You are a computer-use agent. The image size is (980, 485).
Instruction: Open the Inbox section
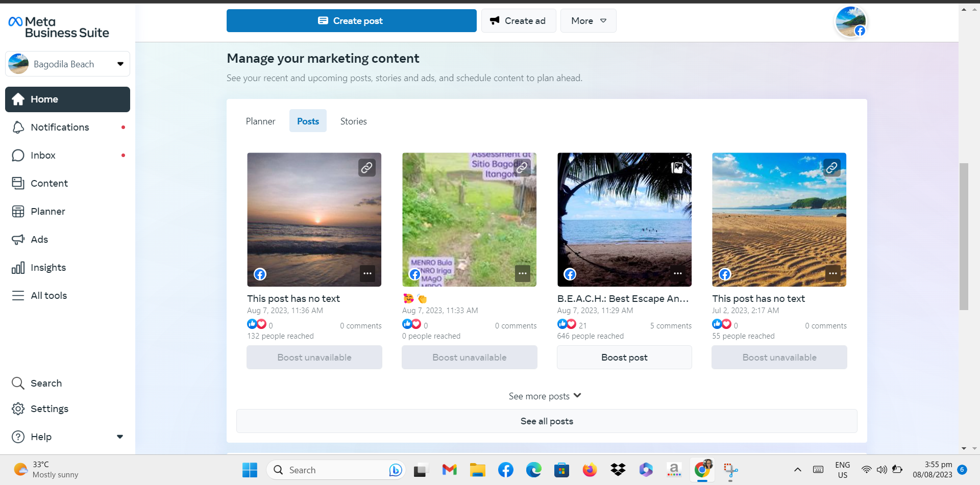coord(67,156)
